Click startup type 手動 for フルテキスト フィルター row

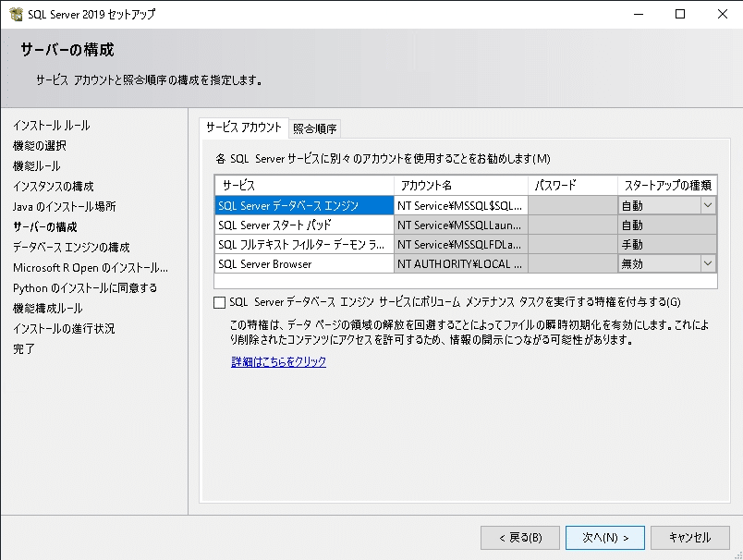[x=667, y=245]
